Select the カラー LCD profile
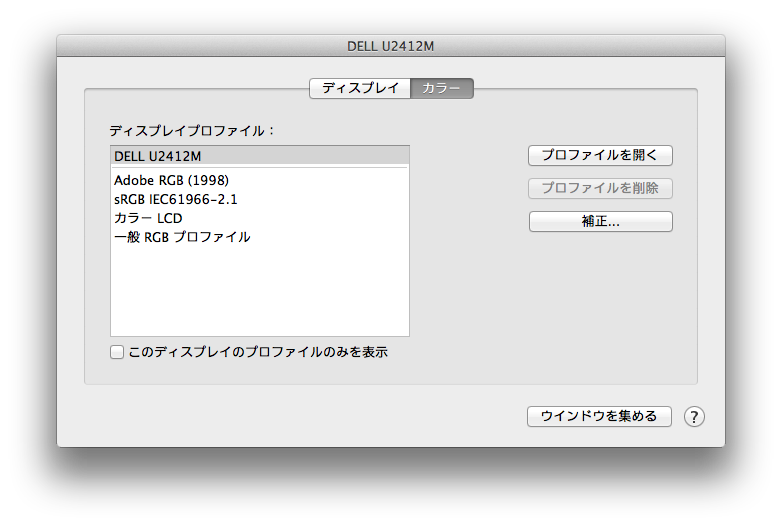Viewport: 782px width, 526px height. point(260,218)
